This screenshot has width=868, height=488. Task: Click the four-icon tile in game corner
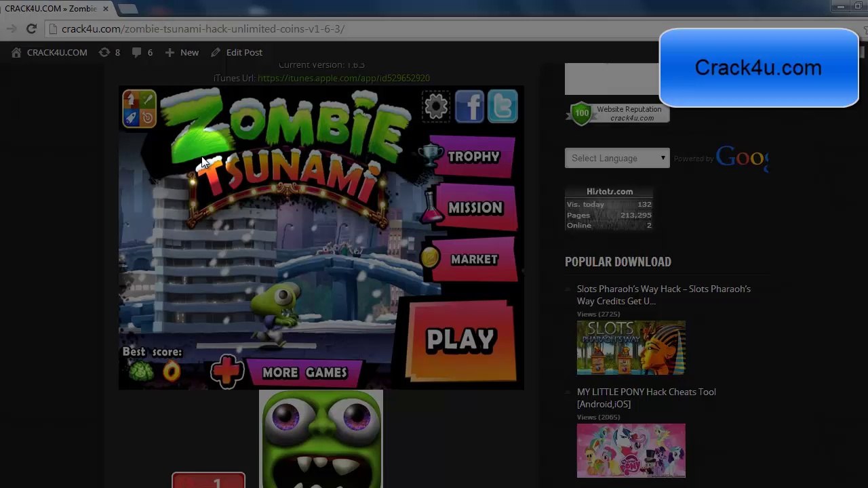coord(139,108)
